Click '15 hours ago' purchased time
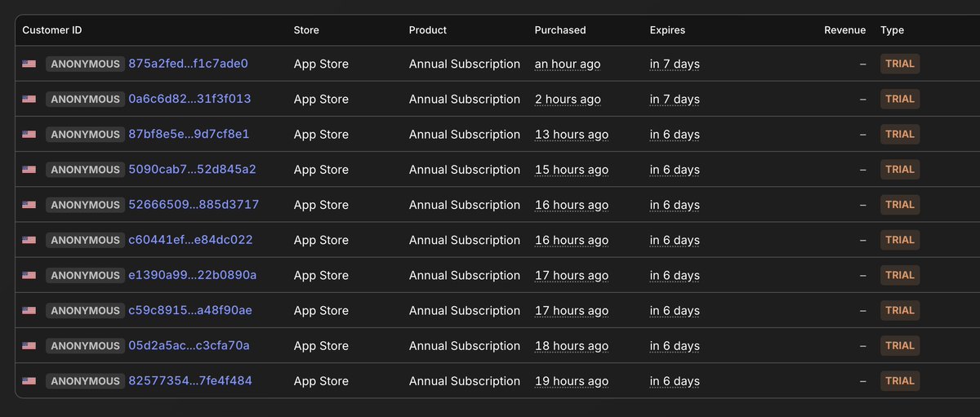 point(572,169)
